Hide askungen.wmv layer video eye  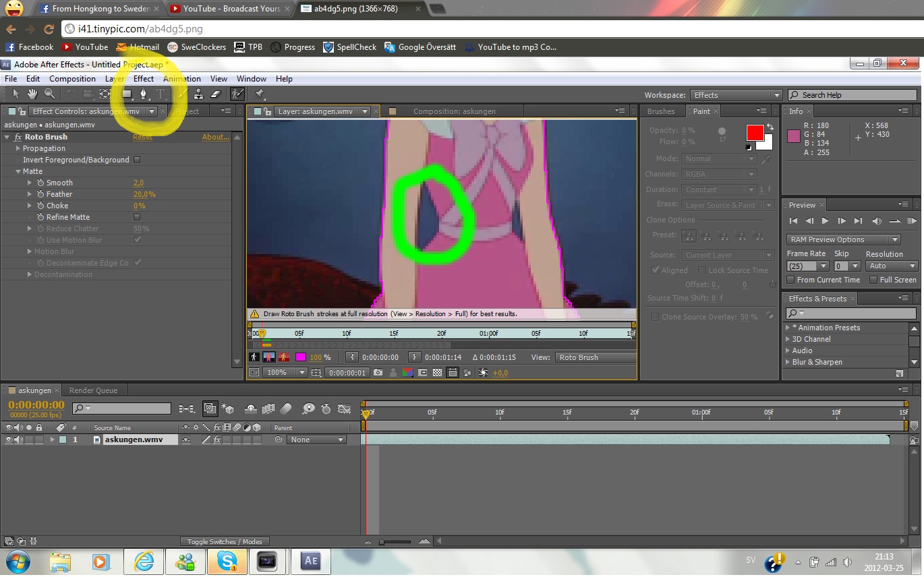(x=9, y=439)
